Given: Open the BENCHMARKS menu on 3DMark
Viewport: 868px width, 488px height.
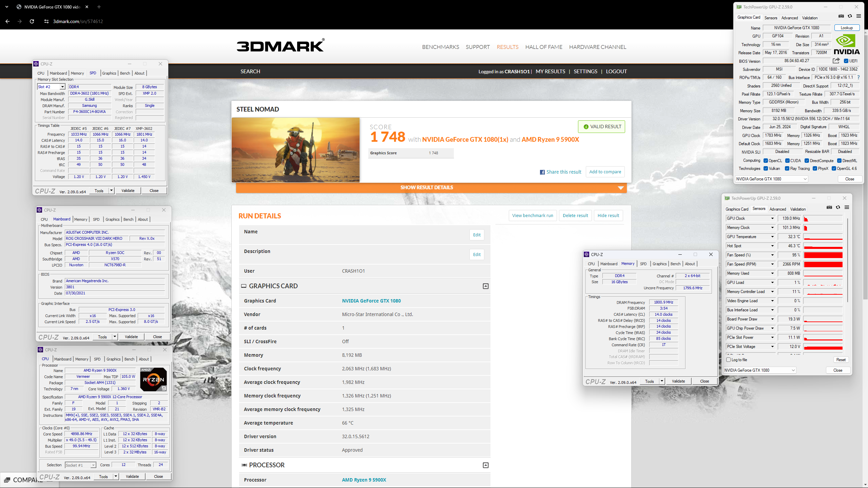Looking at the screenshot, I should point(440,47).
